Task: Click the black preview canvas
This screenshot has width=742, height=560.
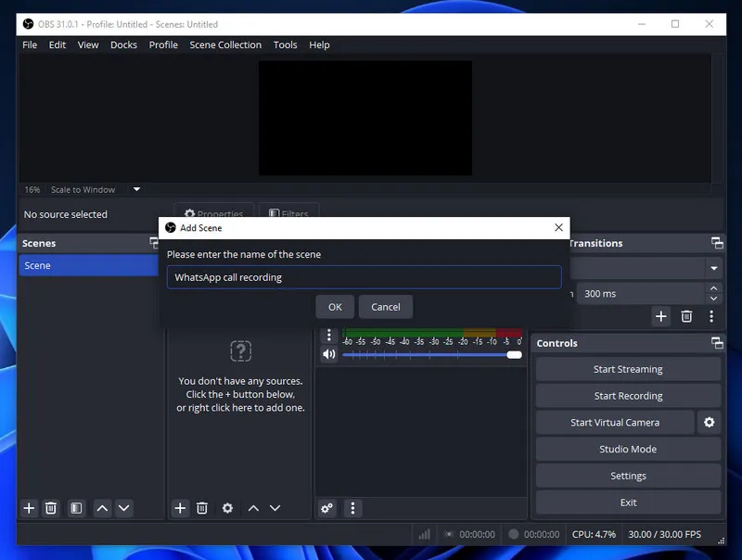Action: click(x=365, y=118)
